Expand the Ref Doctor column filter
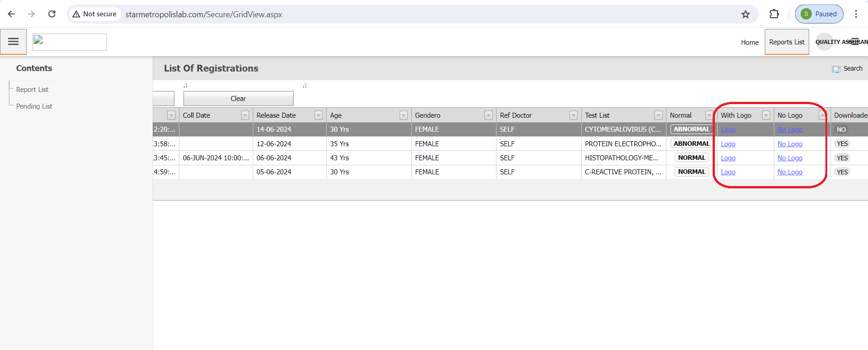 click(573, 115)
